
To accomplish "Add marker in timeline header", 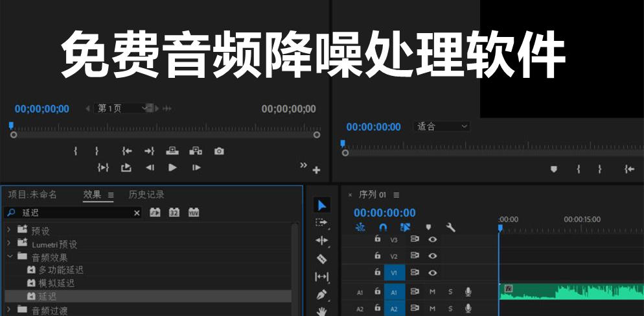I will coord(428,227).
